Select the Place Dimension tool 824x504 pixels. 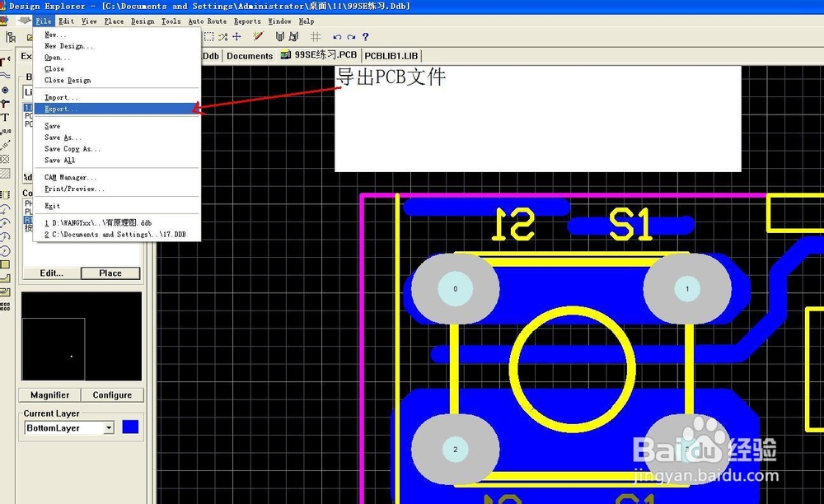[5, 145]
